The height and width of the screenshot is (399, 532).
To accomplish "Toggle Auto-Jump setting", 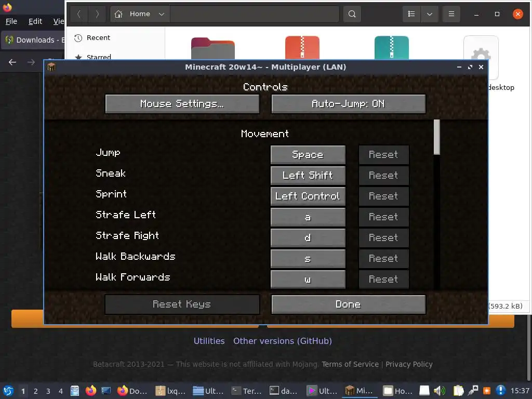I will 349,104.
